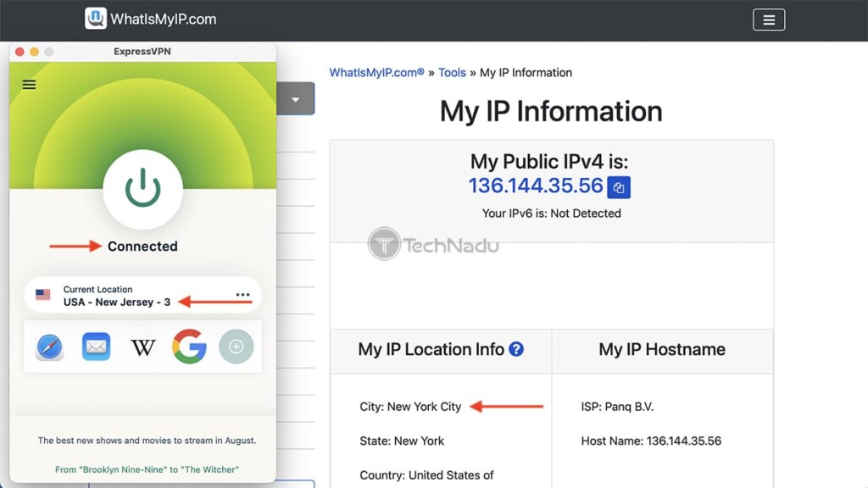The width and height of the screenshot is (868, 488).
Task: Open the Wikipedia shortcut in ExpressVPN
Action: (x=142, y=347)
